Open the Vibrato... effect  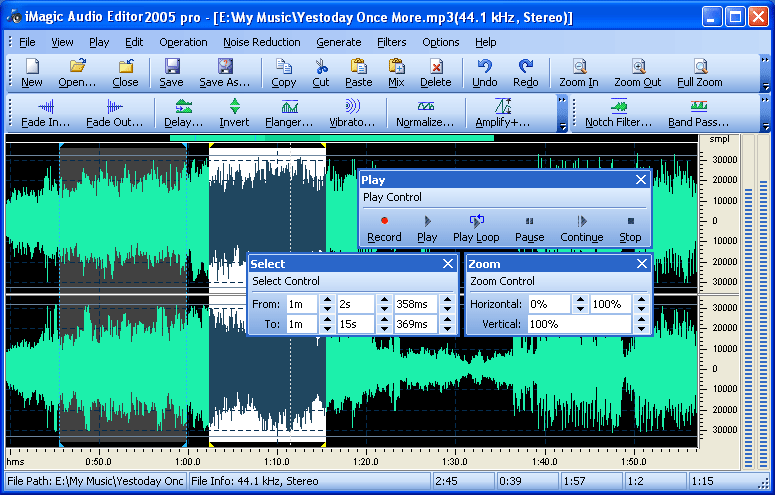tap(352, 113)
